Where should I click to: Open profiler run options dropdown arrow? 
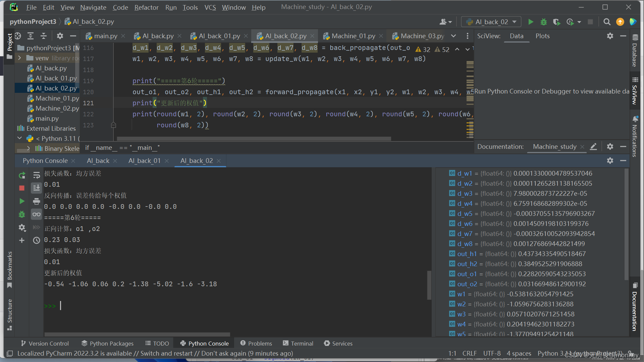pyautogui.click(x=579, y=22)
